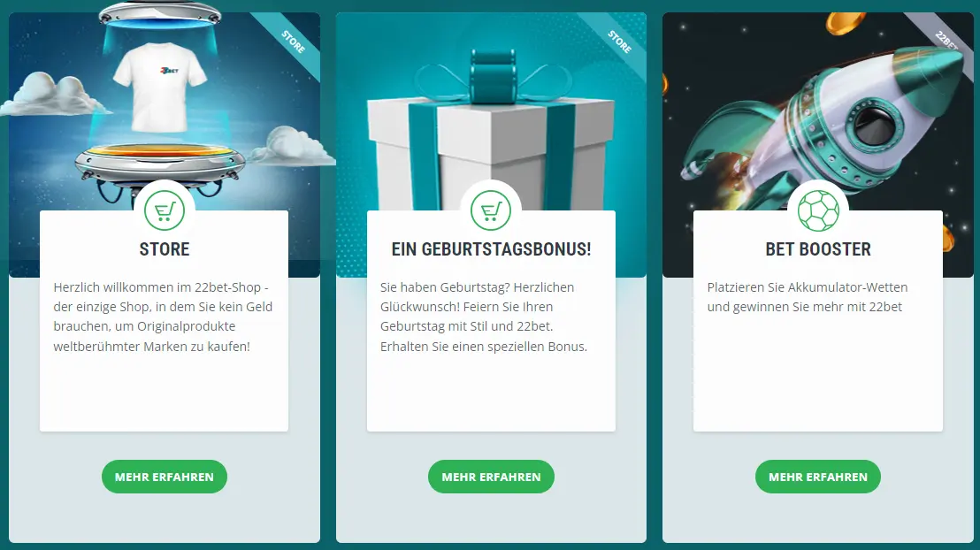Click MEHR ERFAHREN under the Store card
Screen dimensions: 980x550
click(x=165, y=477)
